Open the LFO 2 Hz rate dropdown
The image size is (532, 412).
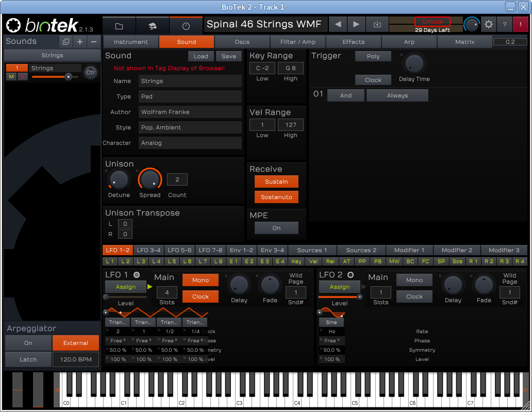pos(332,332)
